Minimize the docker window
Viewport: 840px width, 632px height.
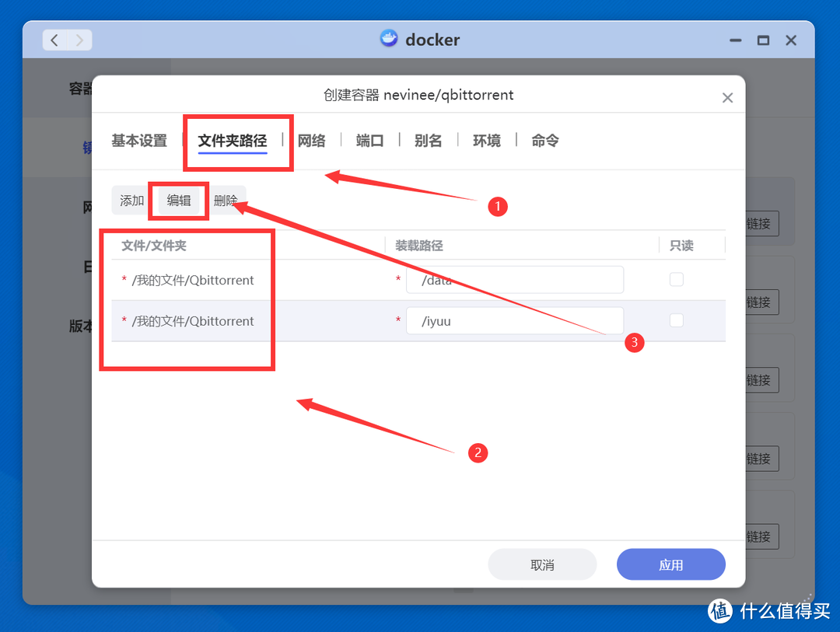click(x=736, y=40)
